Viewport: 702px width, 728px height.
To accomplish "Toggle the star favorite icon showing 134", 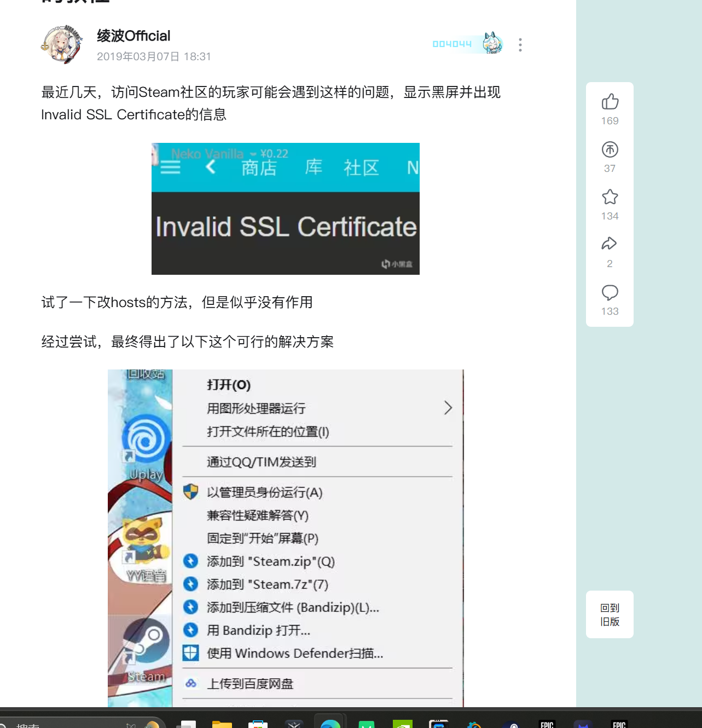I will pyautogui.click(x=610, y=197).
